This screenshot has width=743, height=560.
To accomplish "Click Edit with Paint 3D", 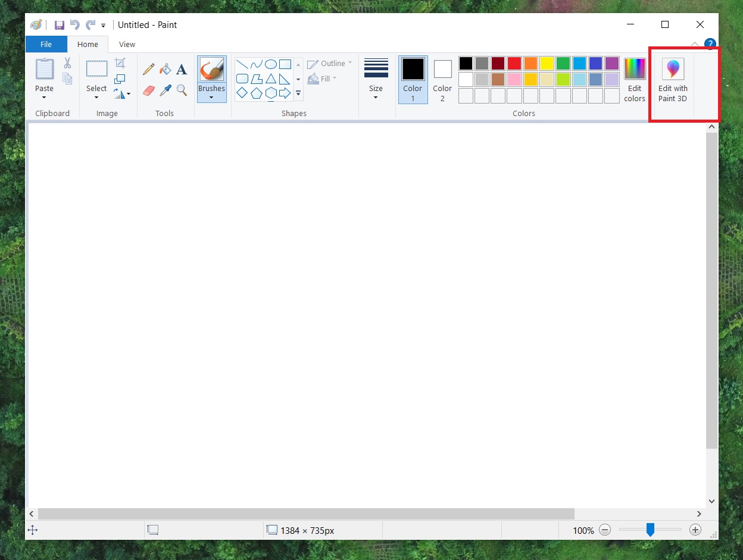I will pyautogui.click(x=672, y=79).
